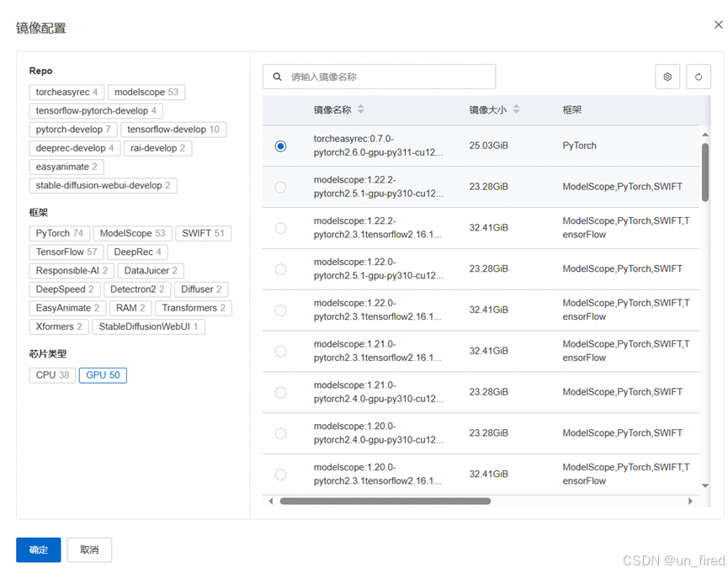Filter by DataJuicer framework tag
This screenshot has height=573, width=728.
click(x=151, y=270)
